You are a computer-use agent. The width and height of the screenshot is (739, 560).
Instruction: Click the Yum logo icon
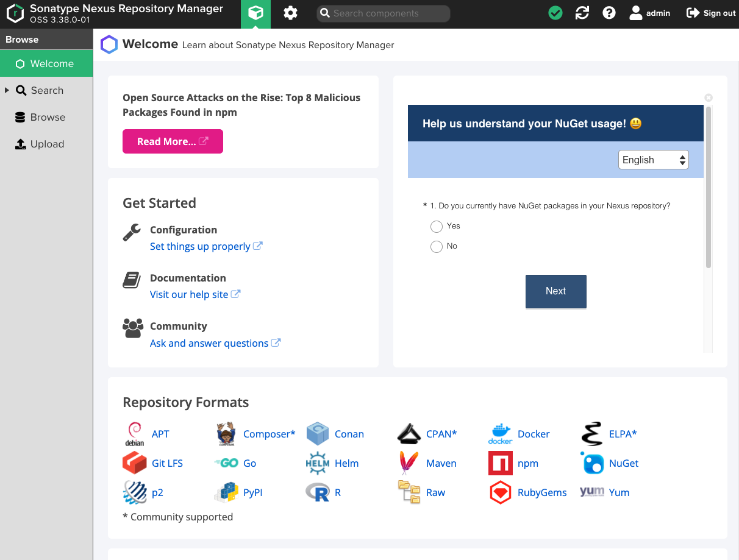pyautogui.click(x=592, y=491)
